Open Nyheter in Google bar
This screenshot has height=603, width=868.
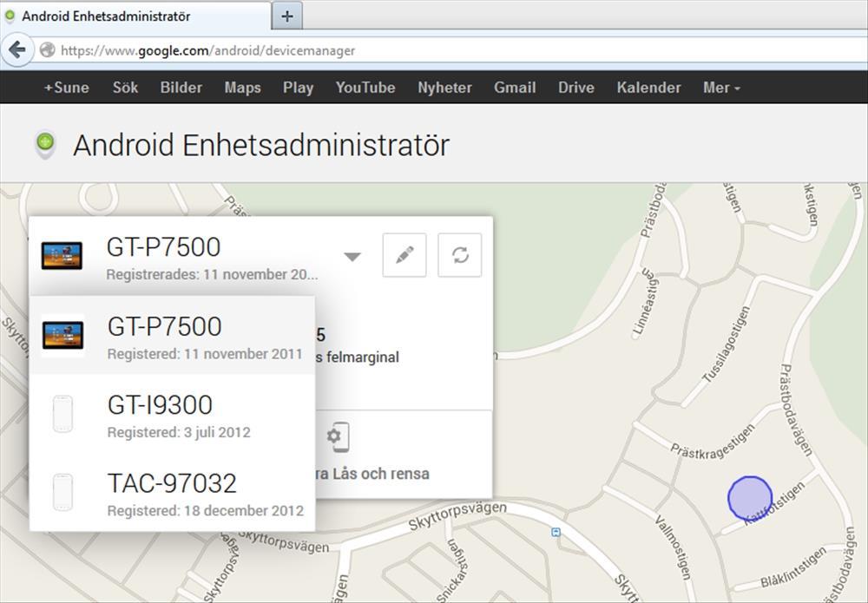[444, 88]
